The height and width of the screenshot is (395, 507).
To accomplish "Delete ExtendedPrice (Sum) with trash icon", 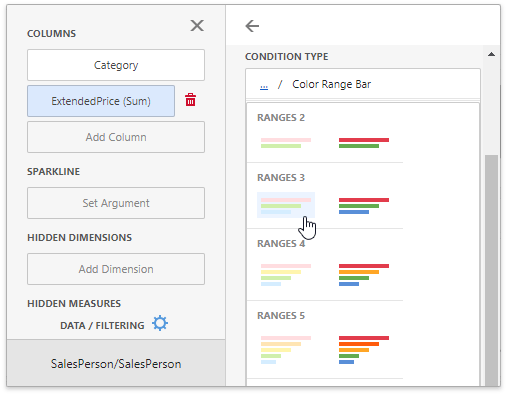I will [x=190, y=100].
